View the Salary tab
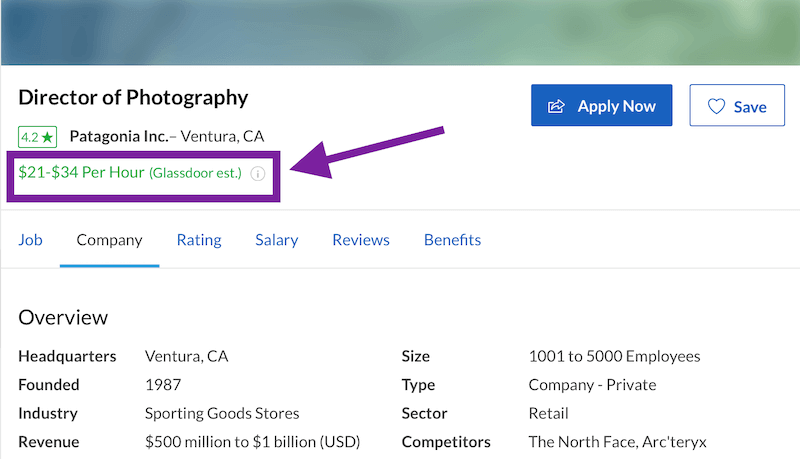800x459 pixels. [x=277, y=240]
